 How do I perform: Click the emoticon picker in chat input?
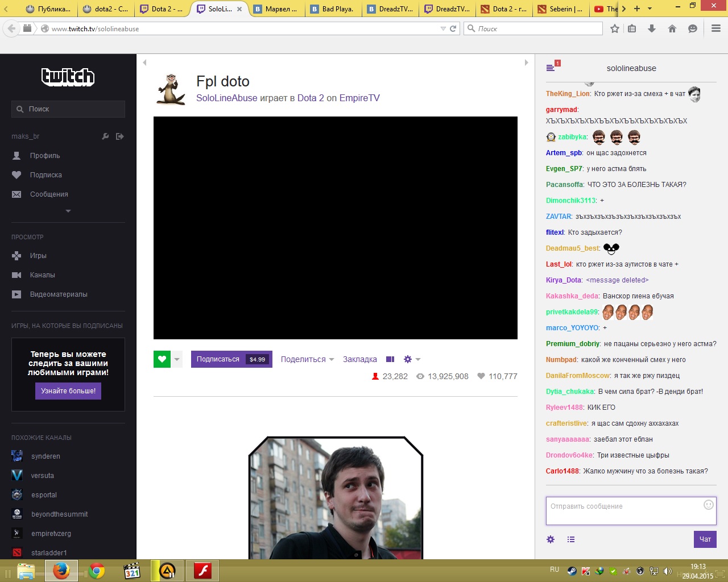coord(709,505)
